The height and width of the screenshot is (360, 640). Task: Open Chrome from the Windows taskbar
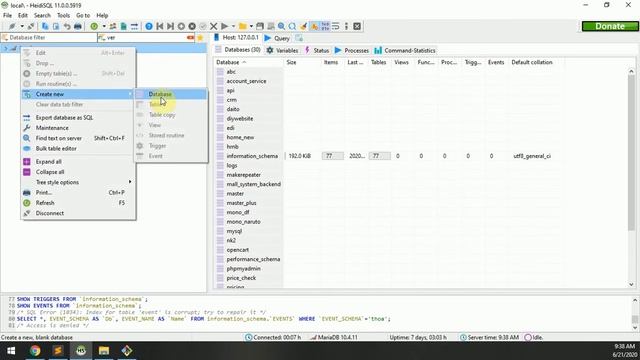(x=35, y=351)
